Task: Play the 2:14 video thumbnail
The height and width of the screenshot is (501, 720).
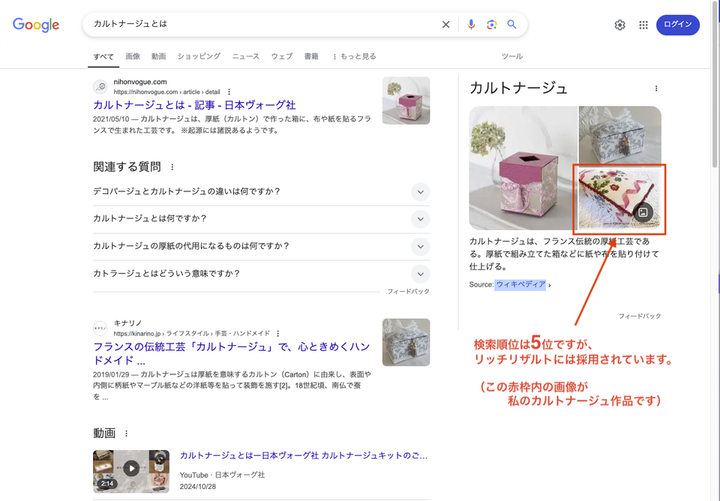Action: [131, 471]
